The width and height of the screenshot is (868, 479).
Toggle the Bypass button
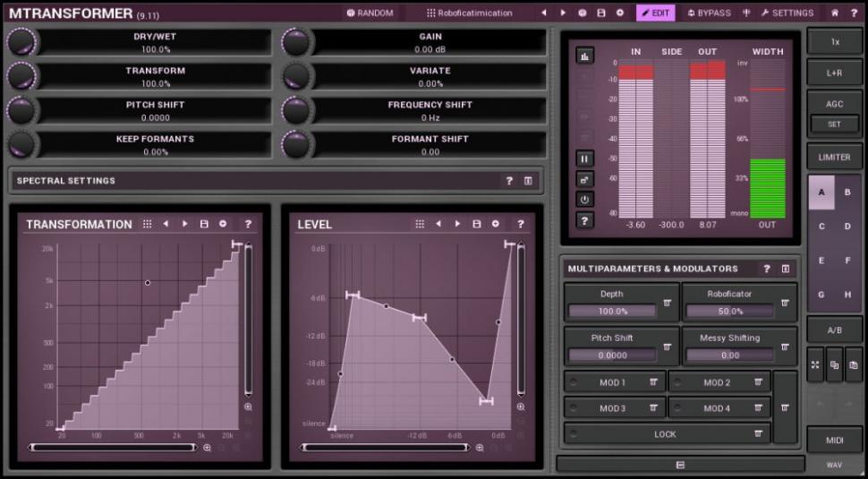pyautogui.click(x=709, y=13)
